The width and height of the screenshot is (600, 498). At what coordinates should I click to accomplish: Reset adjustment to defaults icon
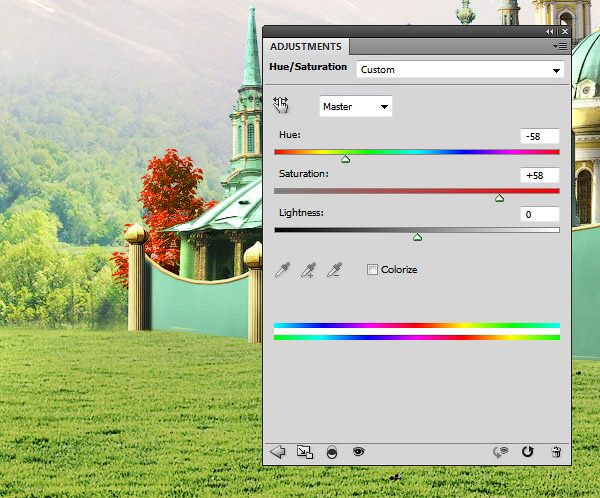pyautogui.click(x=528, y=452)
